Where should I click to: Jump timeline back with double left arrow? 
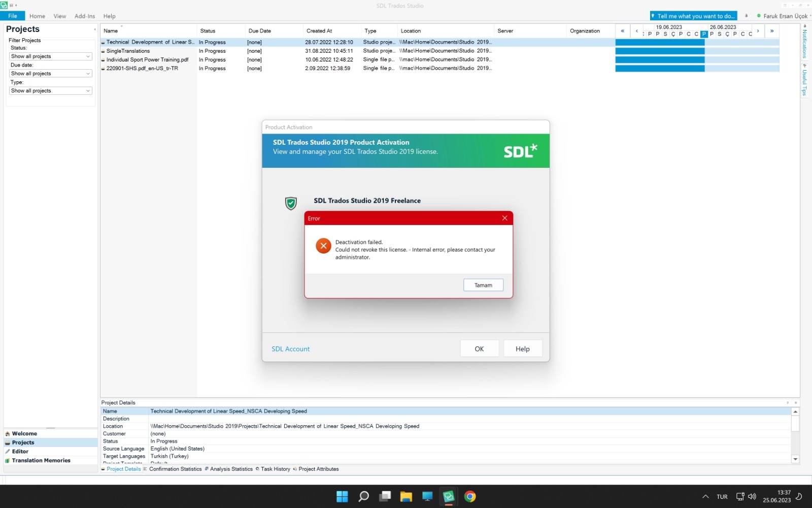tap(623, 31)
